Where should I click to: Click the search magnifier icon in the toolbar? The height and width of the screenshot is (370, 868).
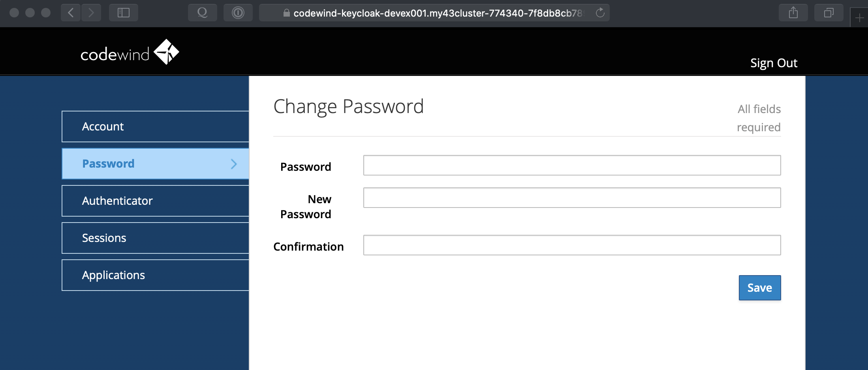click(202, 13)
